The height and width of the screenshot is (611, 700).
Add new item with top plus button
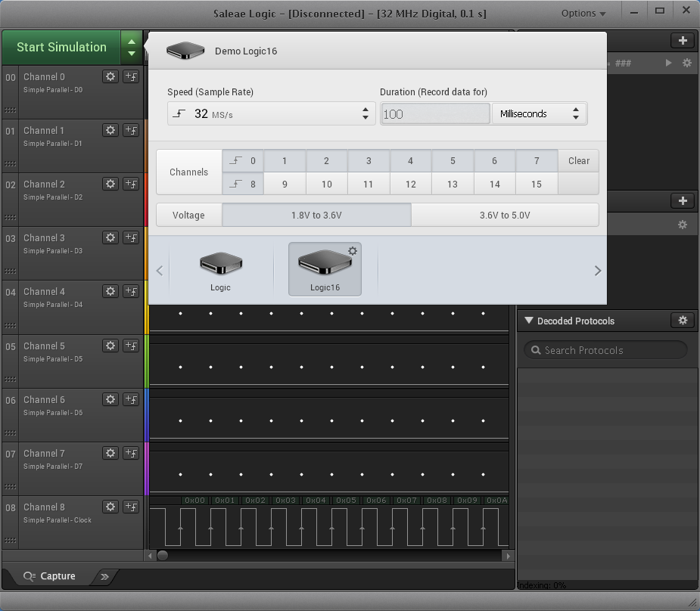(683, 41)
